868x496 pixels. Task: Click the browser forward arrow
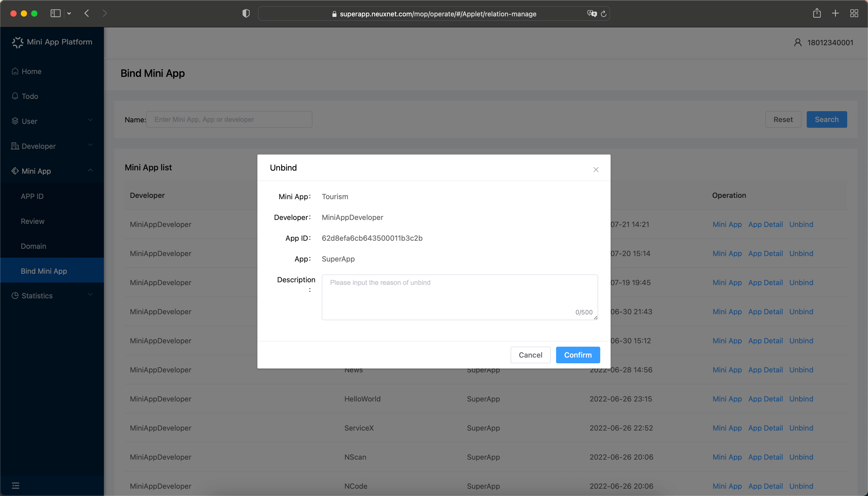tap(105, 13)
